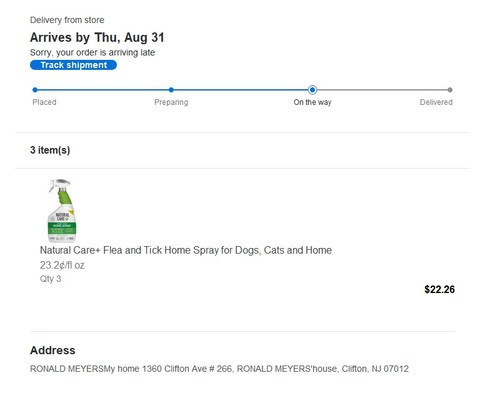Click the order arriving late notice
Image resolution: width=500 pixels, height=416 pixels.
click(92, 53)
